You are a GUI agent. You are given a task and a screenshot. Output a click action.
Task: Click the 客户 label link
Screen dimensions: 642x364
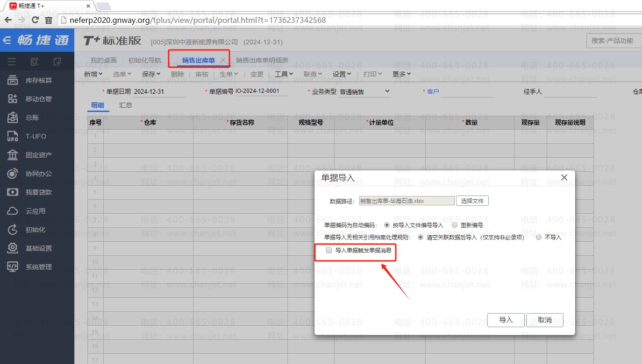coord(433,92)
